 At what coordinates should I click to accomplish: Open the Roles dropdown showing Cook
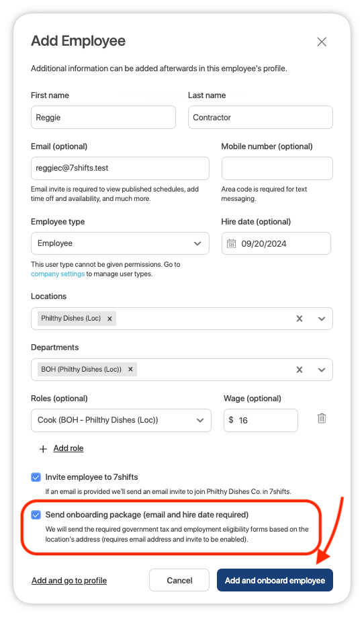(x=121, y=420)
